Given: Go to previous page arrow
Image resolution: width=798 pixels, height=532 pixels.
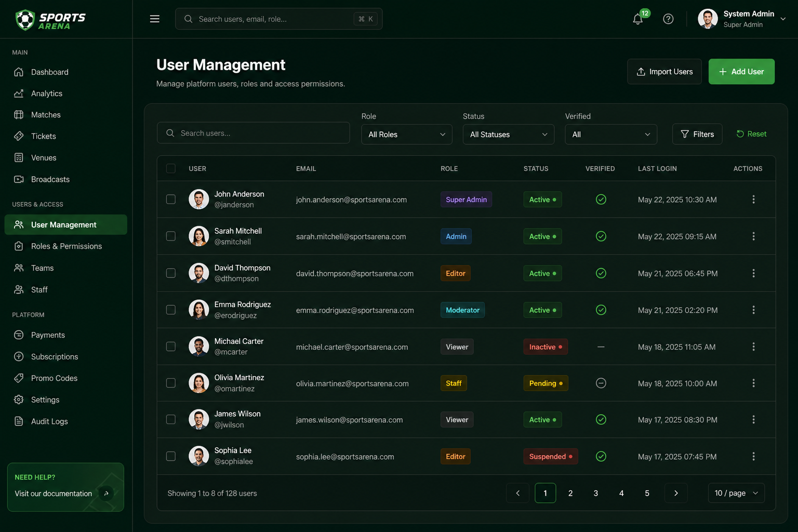Looking at the screenshot, I should tap(517, 493).
